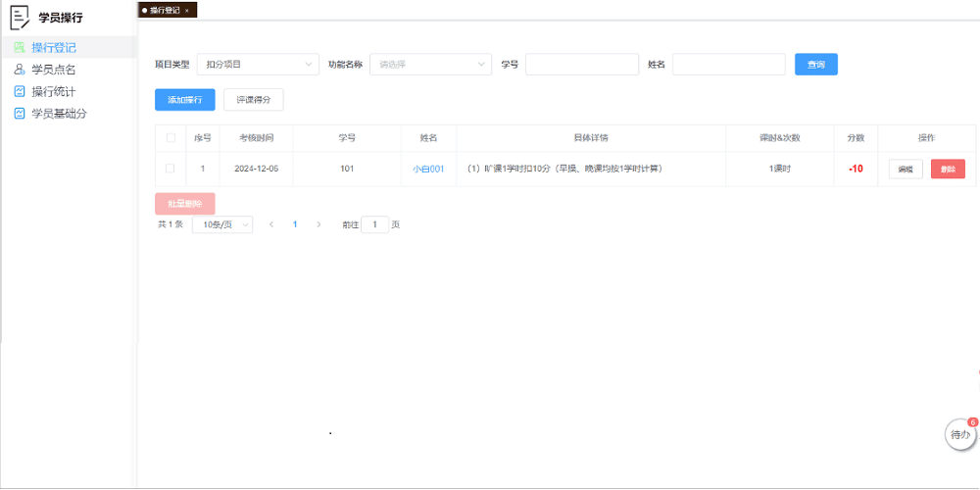Focus the 姓名 input field
Image resolution: width=980 pixels, height=490 pixels.
pyautogui.click(x=729, y=65)
